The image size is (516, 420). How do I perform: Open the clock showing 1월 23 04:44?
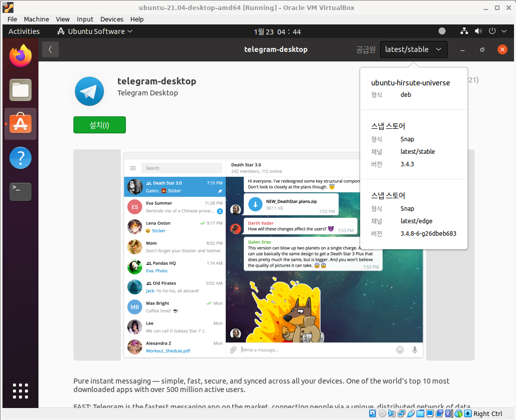(277, 31)
